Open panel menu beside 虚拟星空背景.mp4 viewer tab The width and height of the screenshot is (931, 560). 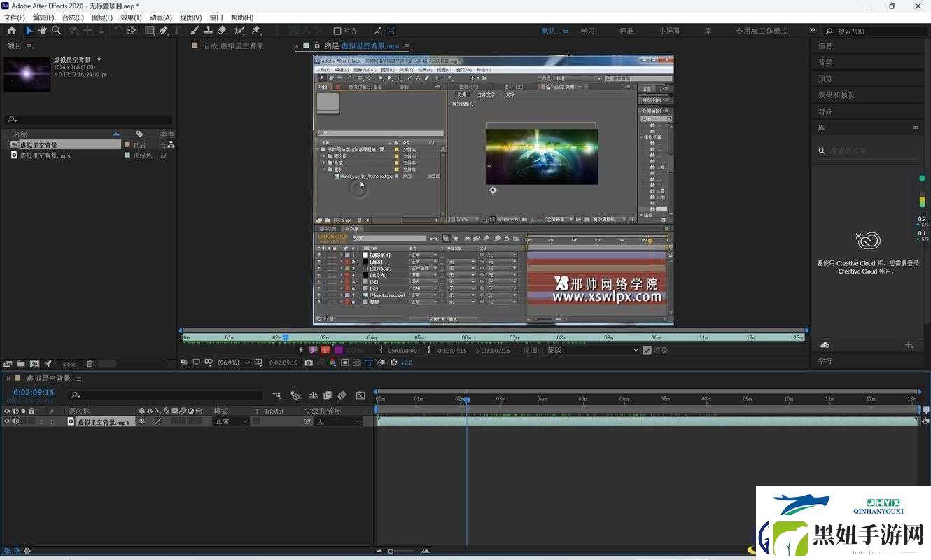click(x=407, y=46)
